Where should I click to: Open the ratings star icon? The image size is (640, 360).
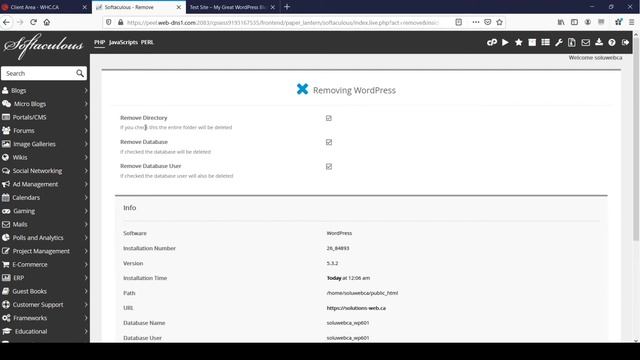(518, 42)
